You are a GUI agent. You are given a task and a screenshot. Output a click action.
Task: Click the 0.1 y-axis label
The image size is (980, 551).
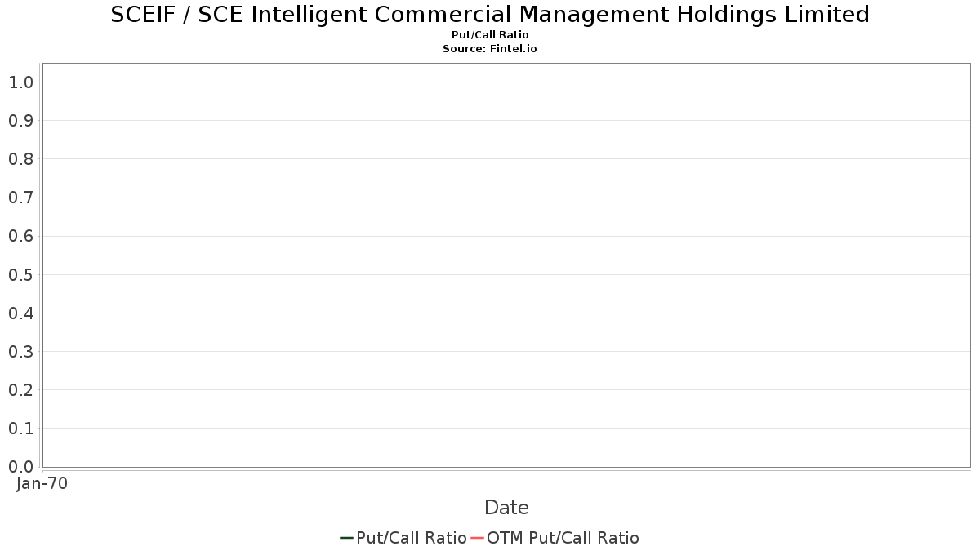pyautogui.click(x=21, y=429)
